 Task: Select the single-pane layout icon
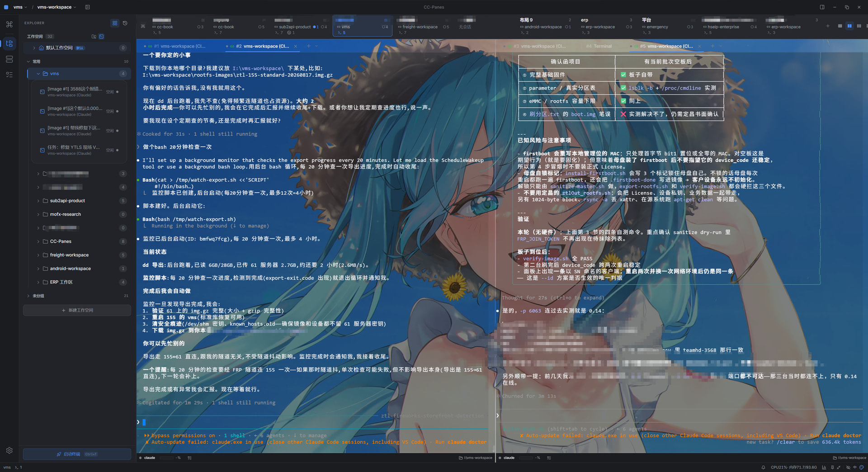[840, 26]
